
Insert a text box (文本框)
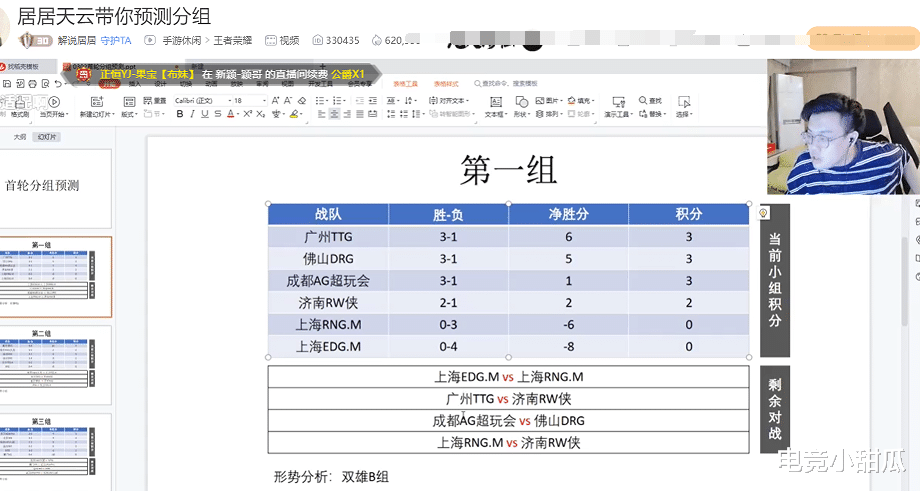[x=494, y=108]
